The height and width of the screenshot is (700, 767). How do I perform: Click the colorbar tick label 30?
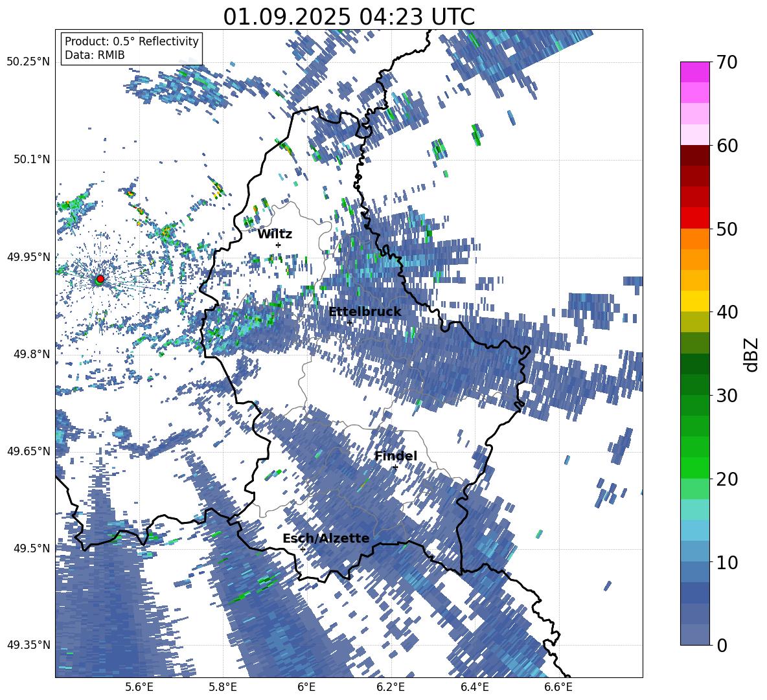pos(726,396)
